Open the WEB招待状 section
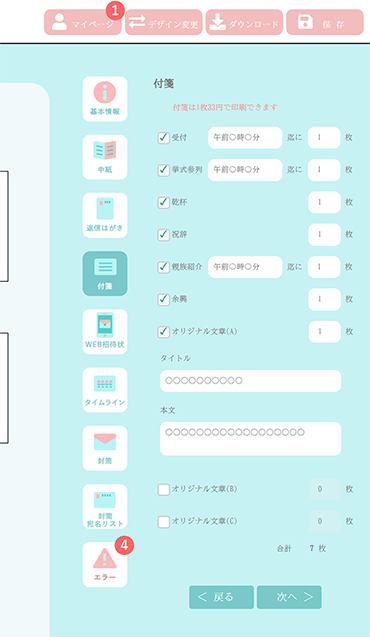The height and width of the screenshot is (637, 370). click(105, 332)
